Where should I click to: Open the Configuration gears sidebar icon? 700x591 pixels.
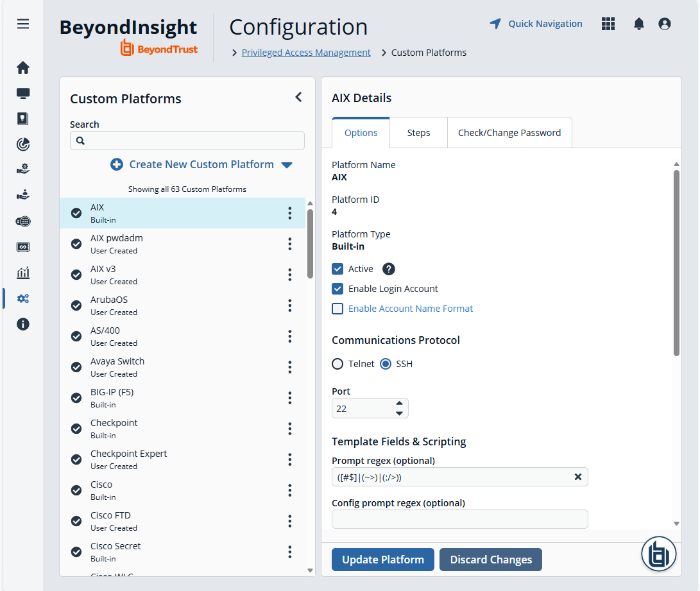coord(23,298)
